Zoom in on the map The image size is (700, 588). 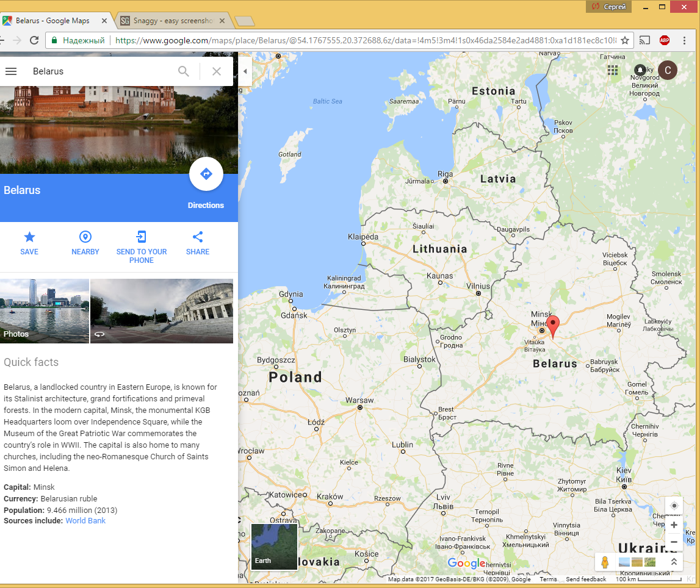click(x=674, y=525)
